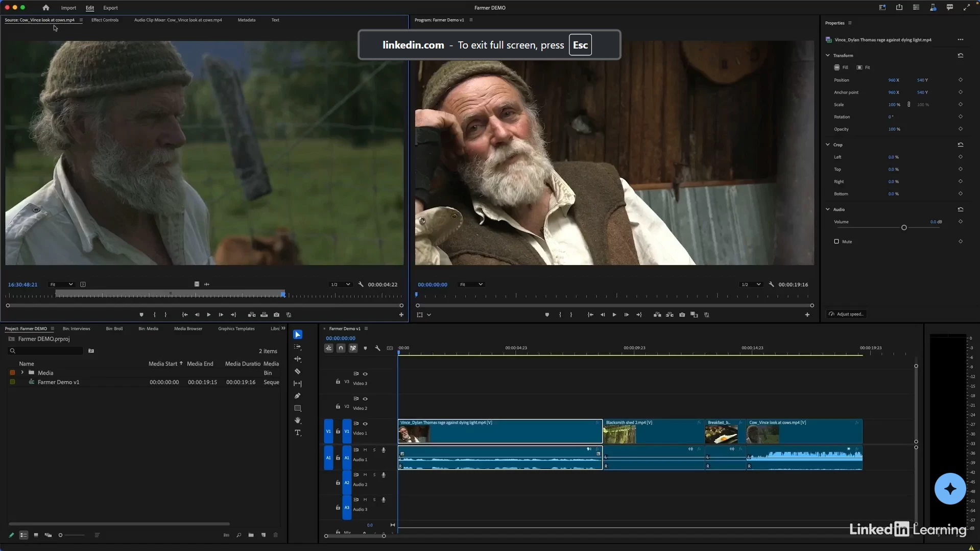The width and height of the screenshot is (980, 551).
Task: Click the New Bin folder icon in Project panel
Action: tap(251, 535)
